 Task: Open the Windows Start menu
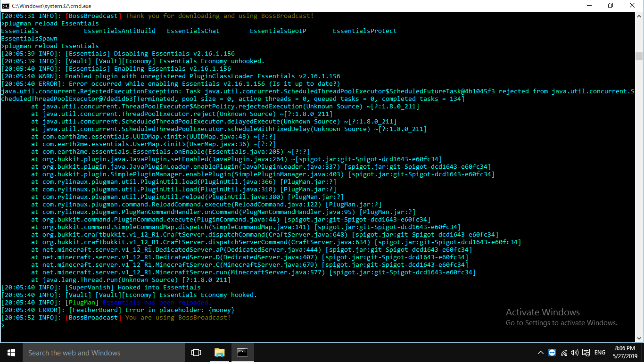pos(11,353)
